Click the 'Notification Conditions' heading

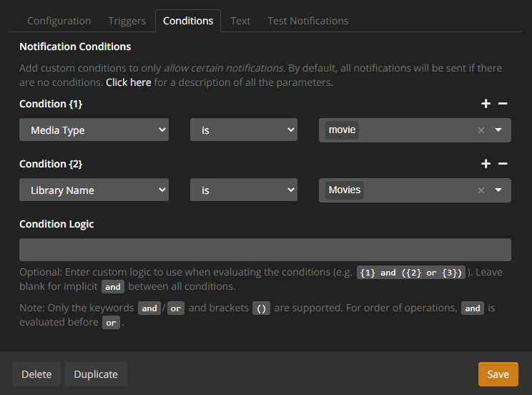75,47
